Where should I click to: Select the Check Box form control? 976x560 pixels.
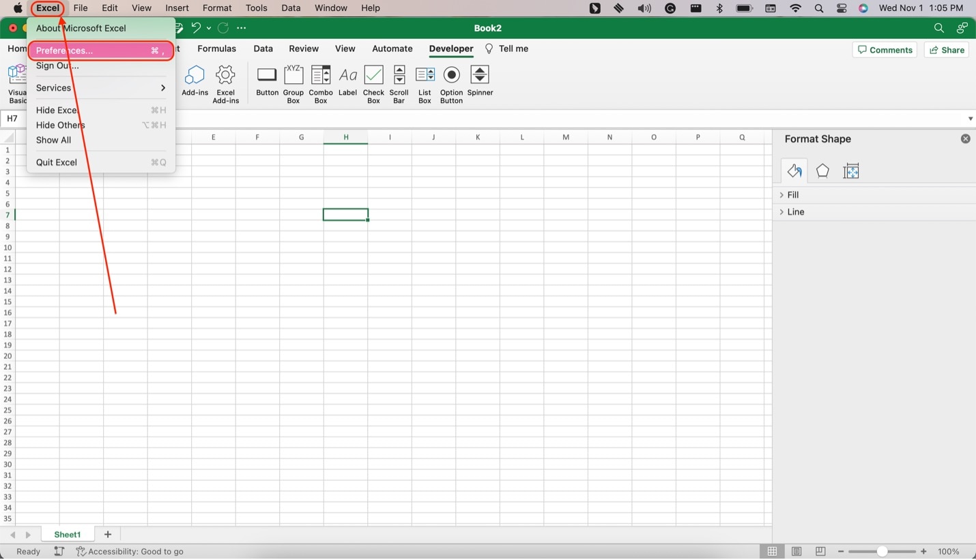pos(373,85)
